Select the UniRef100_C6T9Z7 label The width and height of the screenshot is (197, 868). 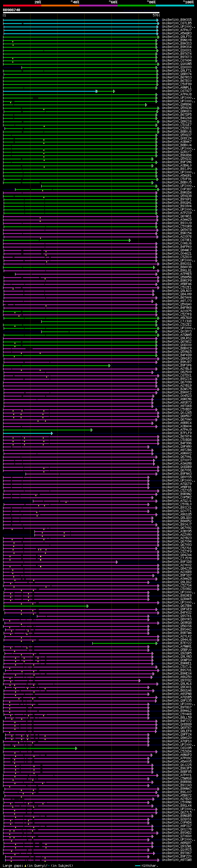[x=177, y=91]
